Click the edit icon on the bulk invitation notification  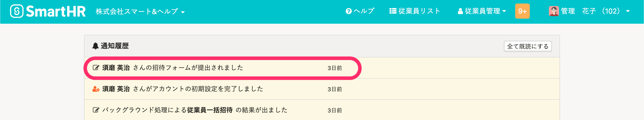tap(96, 110)
